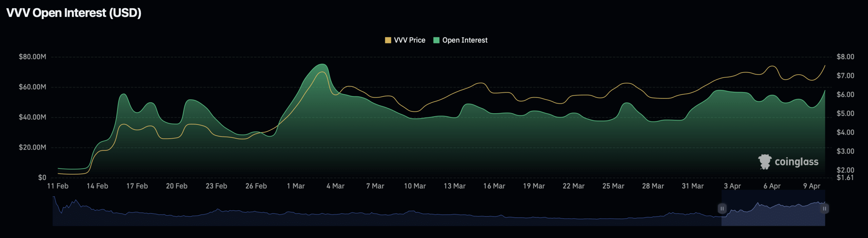The height and width of the screenshot is (238, 868).
Task: Select the 4 Mar date label
Action: point(335,186)
